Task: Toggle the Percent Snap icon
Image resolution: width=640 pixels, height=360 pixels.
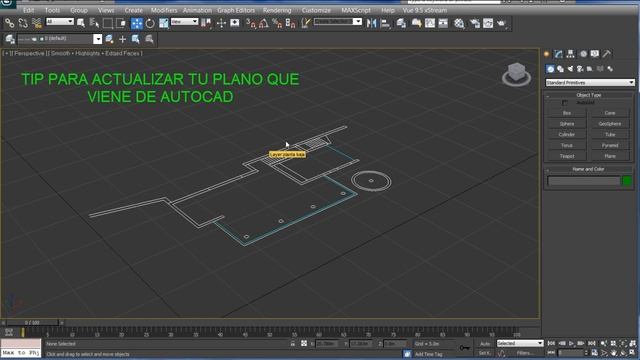Action: click(x=277, y=23)
